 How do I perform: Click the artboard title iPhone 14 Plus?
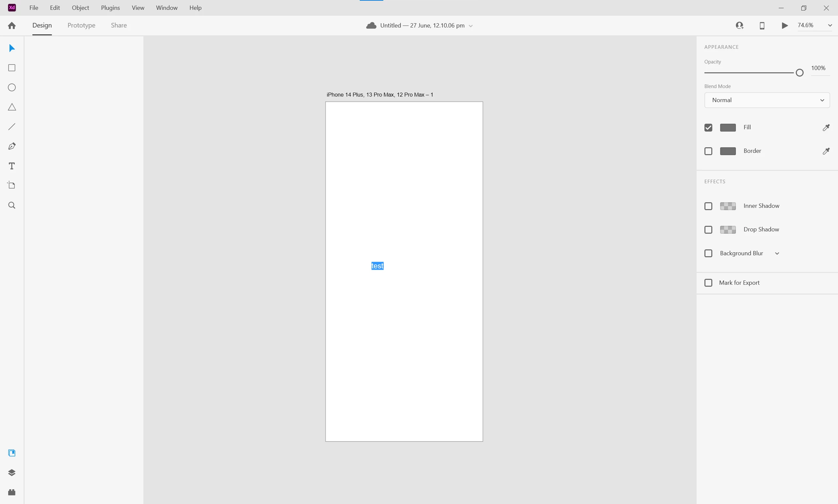(379, 95)
